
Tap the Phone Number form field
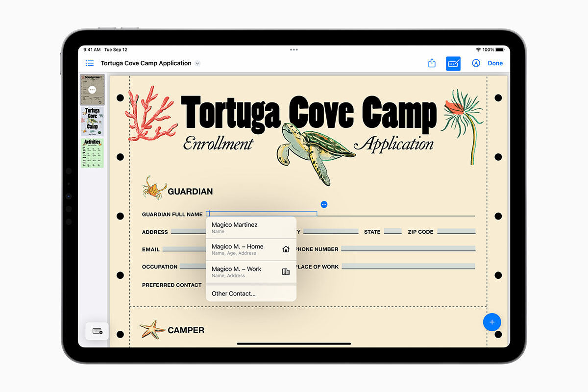click(x=408, y=249)
